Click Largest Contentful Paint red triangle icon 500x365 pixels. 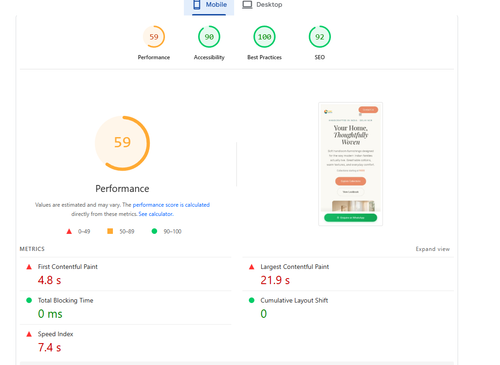pos(252,267)
